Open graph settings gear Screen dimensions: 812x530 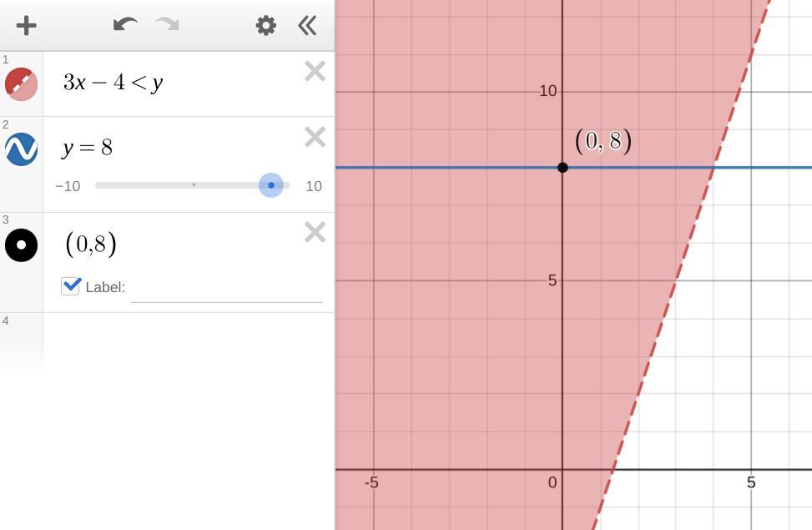point(265,25)
